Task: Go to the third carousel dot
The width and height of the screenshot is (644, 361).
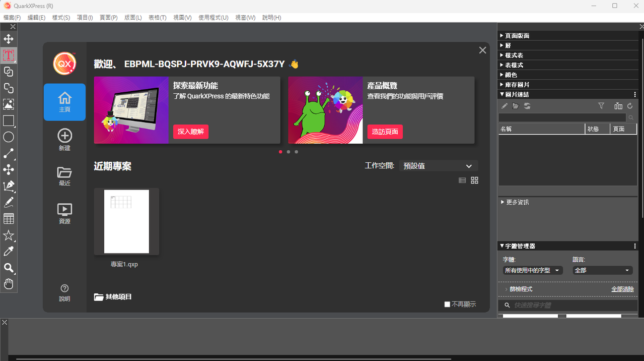Action: 296,152
